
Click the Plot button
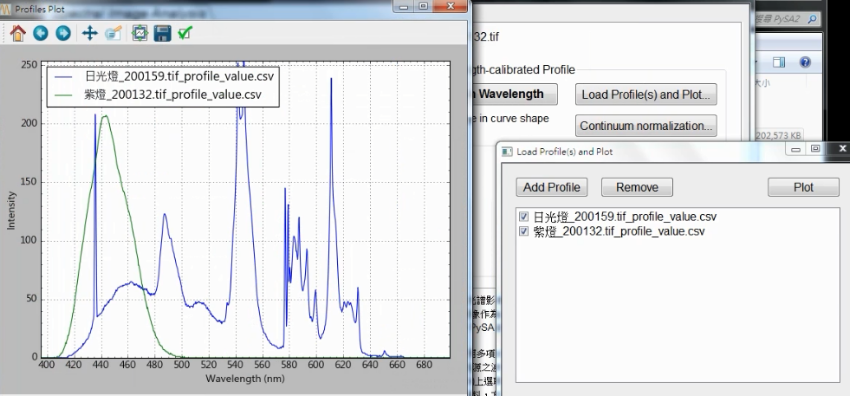coord(803,187)
